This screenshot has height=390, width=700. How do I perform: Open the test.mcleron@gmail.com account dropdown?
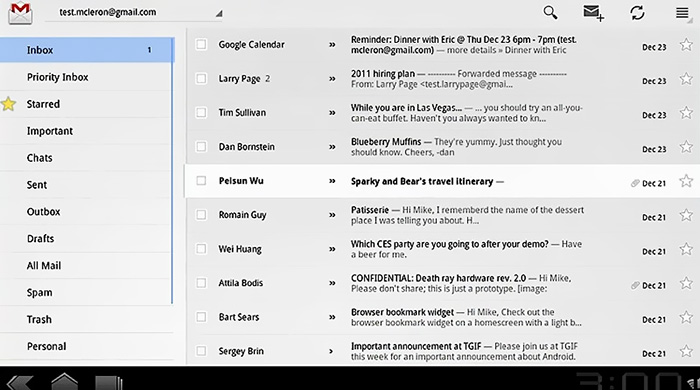coord(134,12)
